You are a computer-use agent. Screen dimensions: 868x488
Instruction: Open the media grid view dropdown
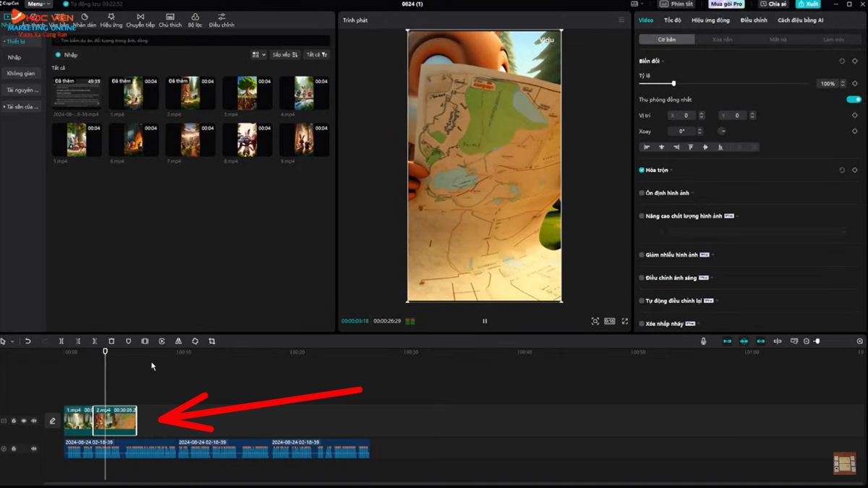click(258, 54)
